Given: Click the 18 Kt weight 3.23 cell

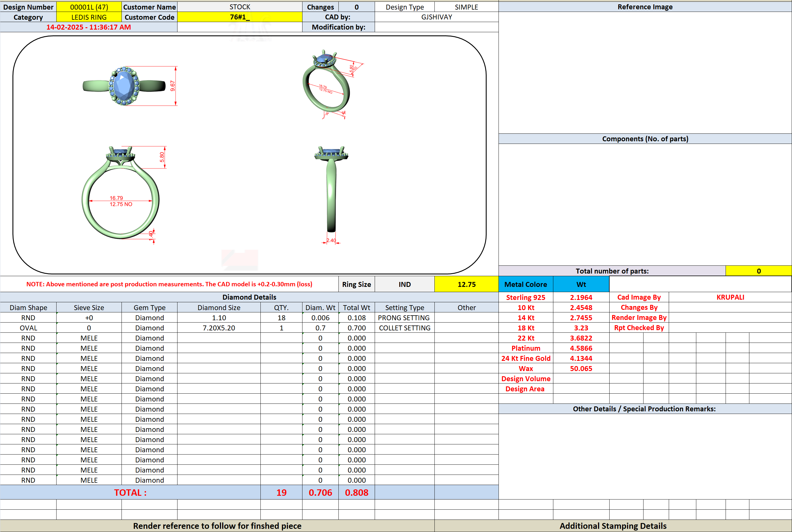Looking at the screenshot, I should tap(581, 328).
